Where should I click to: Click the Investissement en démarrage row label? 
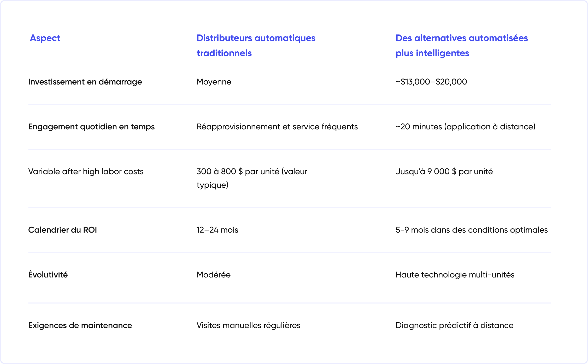click(x=85, y=82)
